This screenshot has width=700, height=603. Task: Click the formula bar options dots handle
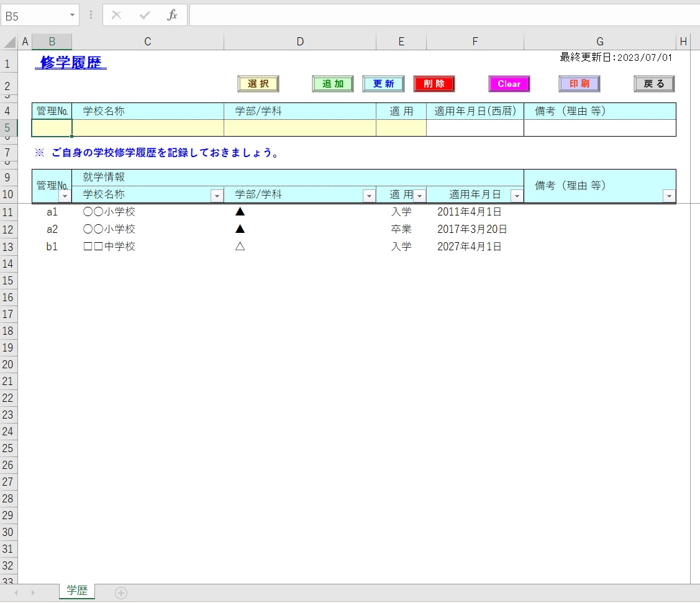(x=91, y=16)
